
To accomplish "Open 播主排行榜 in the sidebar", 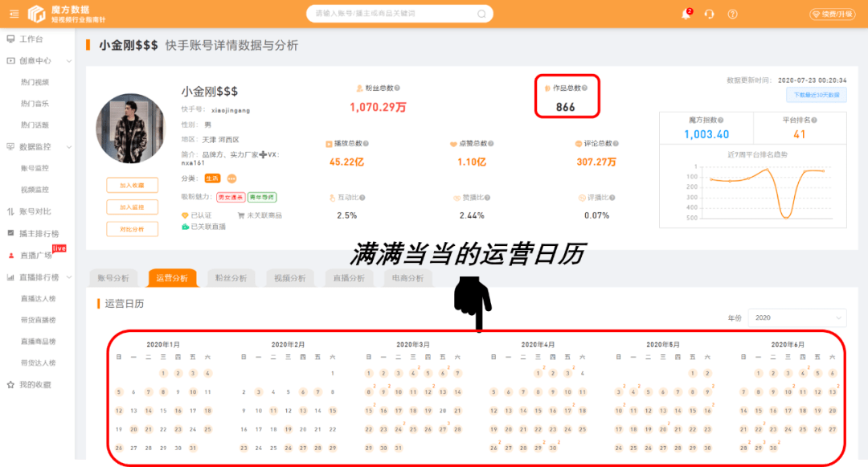I will pos(39,233).
